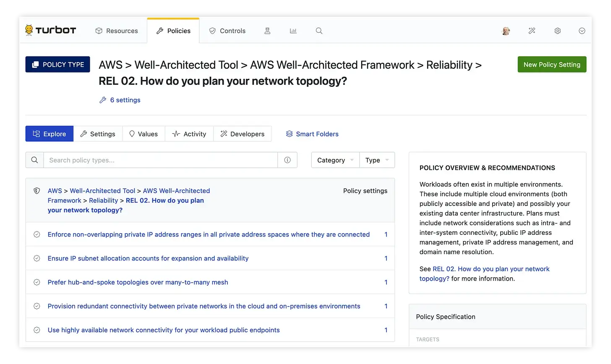
Task: Expand the Type dropdown
Action: (377, 160)
